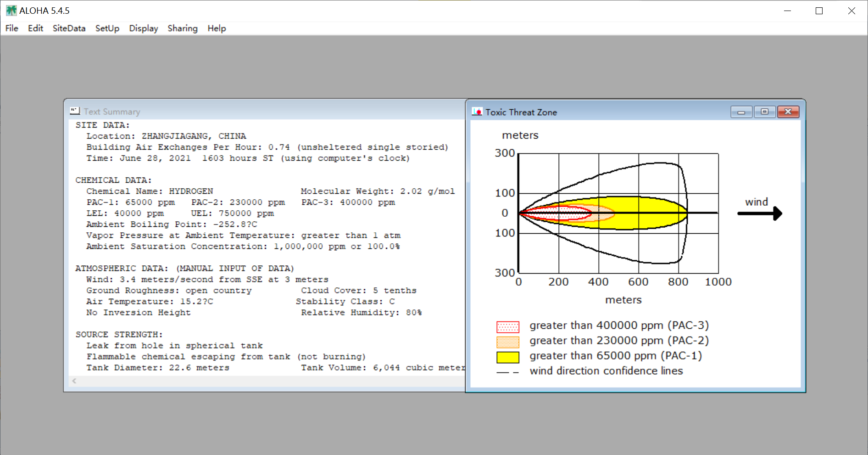
Task: Click the ALOHA palm tree application icon
Action: (x=11, y=11)
